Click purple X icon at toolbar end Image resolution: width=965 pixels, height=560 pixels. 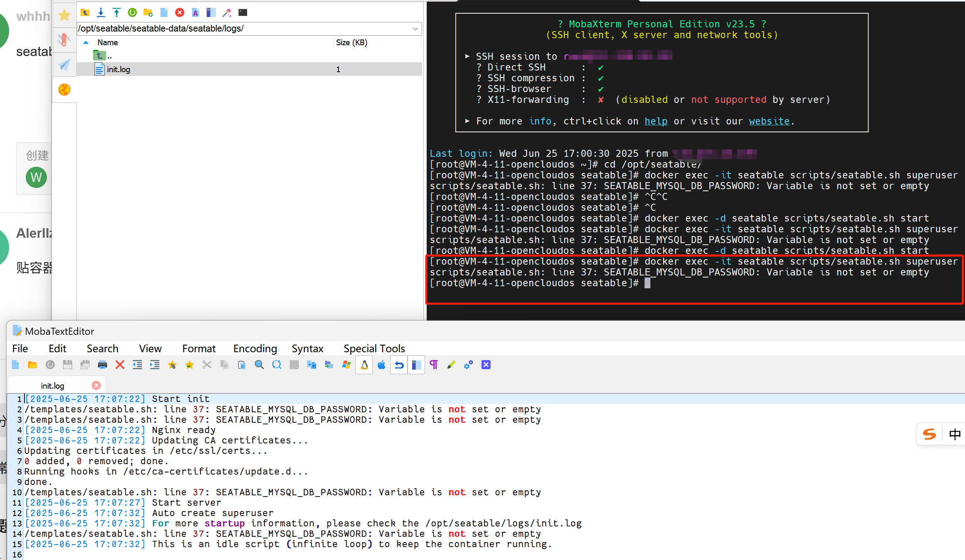pyautogui.click(x=486, y=365)
